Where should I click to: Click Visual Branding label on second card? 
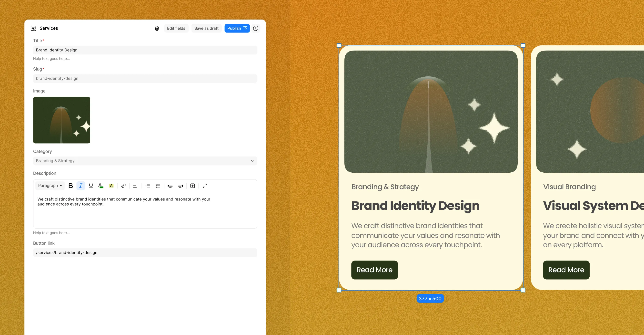point(569,187)
